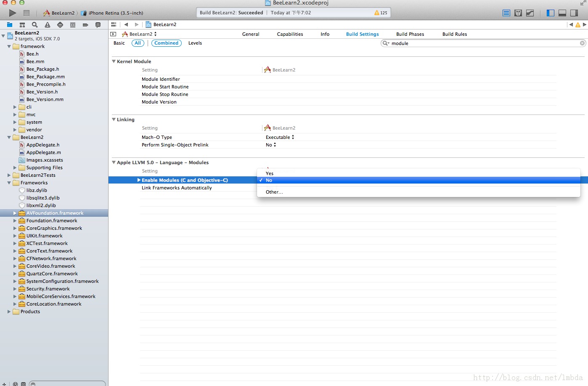
Task: Select the Levels view option
Action: (195, 43)
